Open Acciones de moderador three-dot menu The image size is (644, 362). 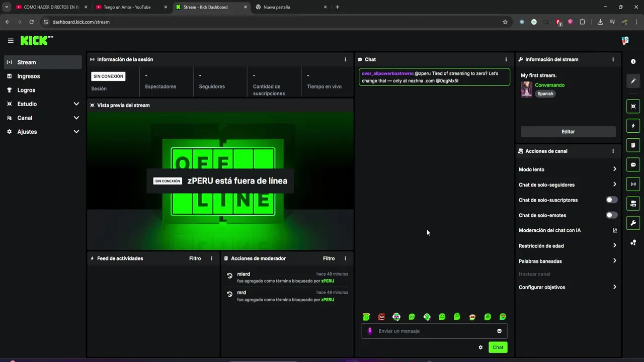(345, 258)
